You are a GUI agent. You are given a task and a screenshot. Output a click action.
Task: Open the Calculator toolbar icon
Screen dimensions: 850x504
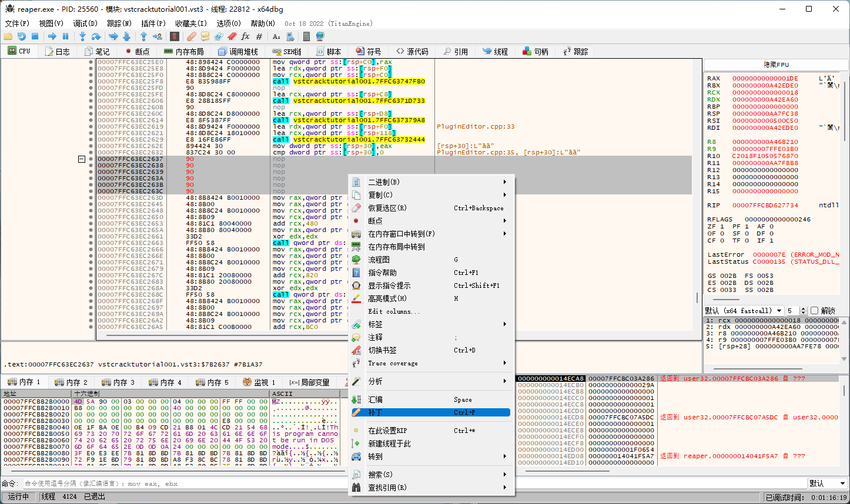(306, 36)
